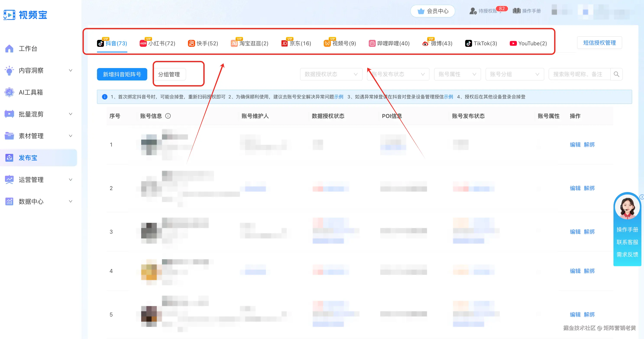This screenshot has width=644, height=339.
Task: Open 工作台 from the sidebar home icon
Action: point(9,49)
